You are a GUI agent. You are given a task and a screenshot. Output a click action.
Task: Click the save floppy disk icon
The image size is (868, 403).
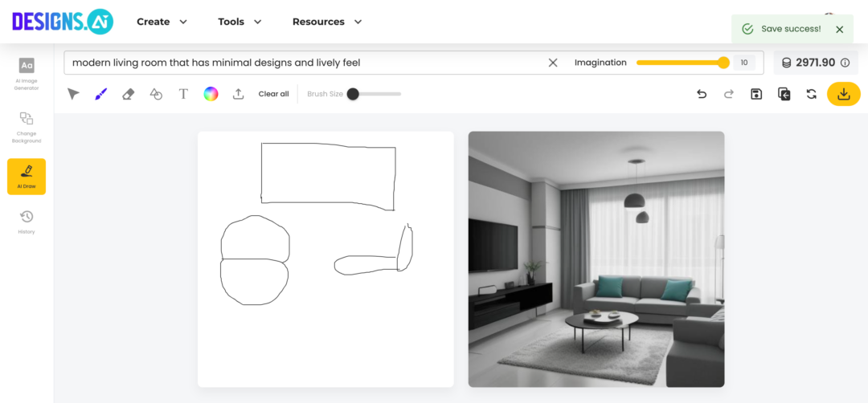(756, 94)
